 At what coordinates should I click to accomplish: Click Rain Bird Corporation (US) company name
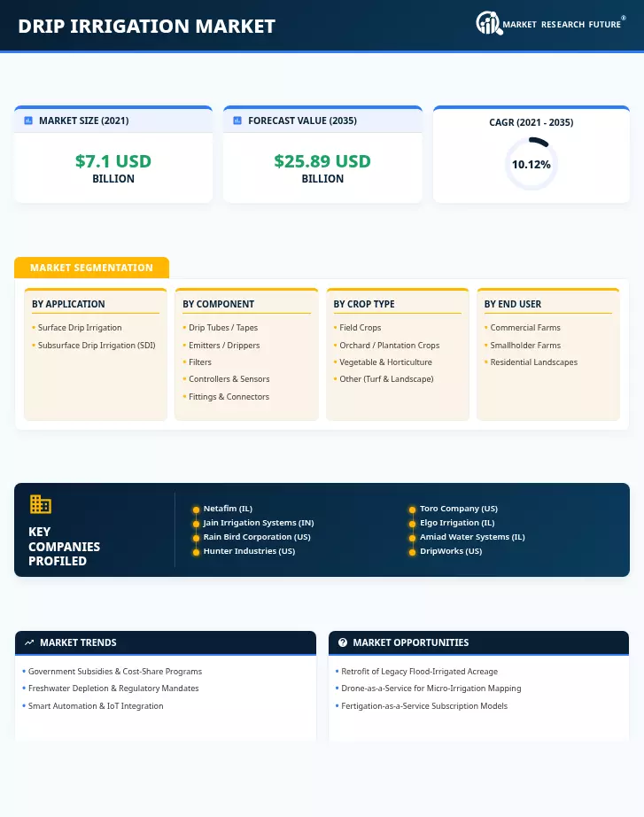point(257,537)
